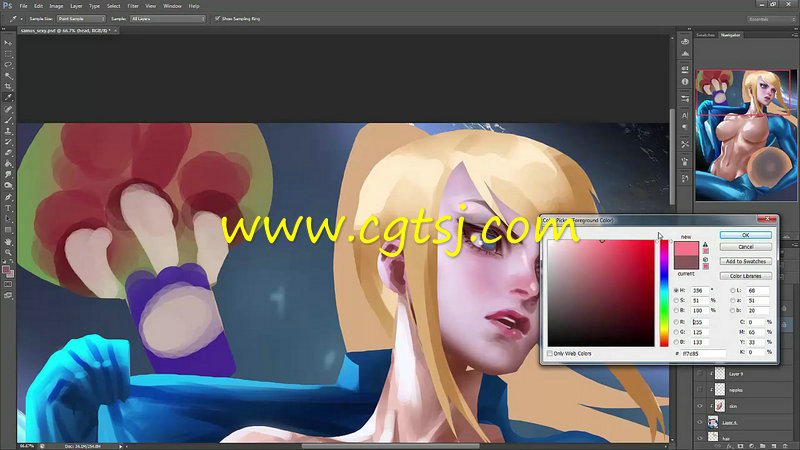
Task: Toggle Quick Mask mode icon
Action: pos(8,284)
